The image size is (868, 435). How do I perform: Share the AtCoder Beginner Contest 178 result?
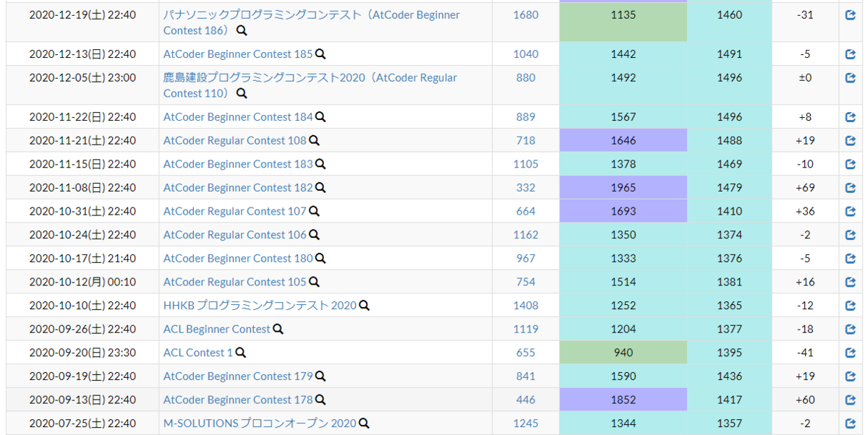point(851,400)
